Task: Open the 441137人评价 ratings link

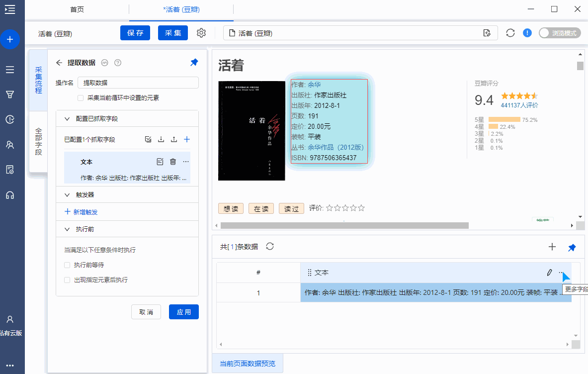Action: pos(519,105)
